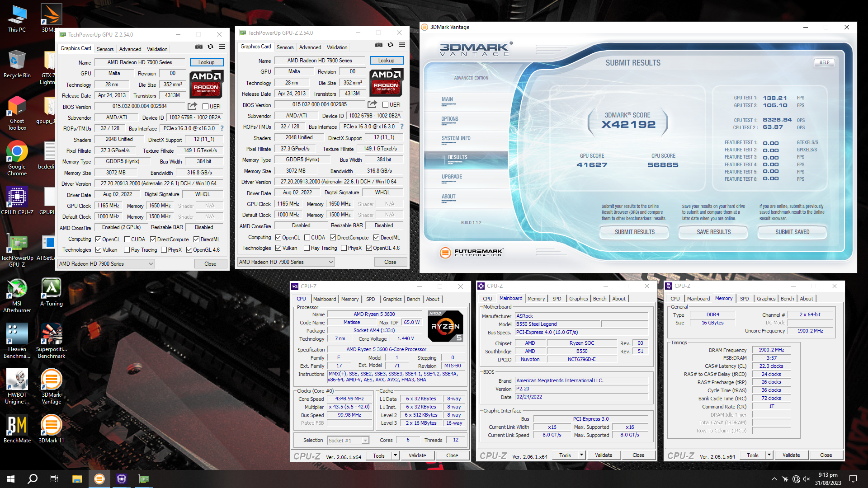
Task: Toggle PhysX checkbox in right GPU-Z window
Action: point(344,248)
